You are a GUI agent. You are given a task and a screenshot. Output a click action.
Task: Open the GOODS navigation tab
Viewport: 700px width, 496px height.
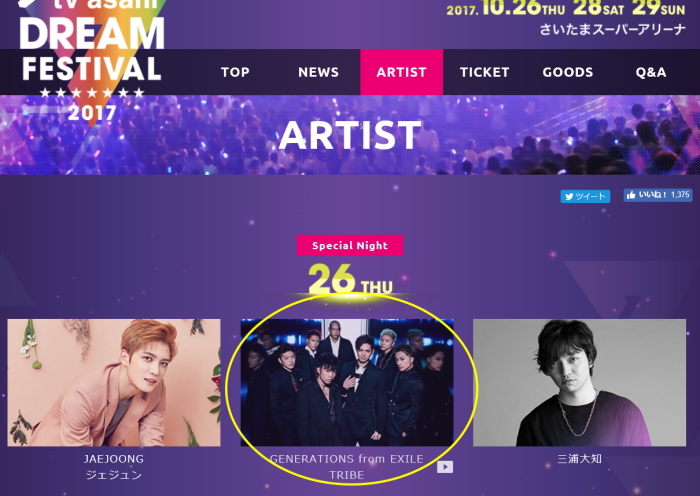point(568,72)
